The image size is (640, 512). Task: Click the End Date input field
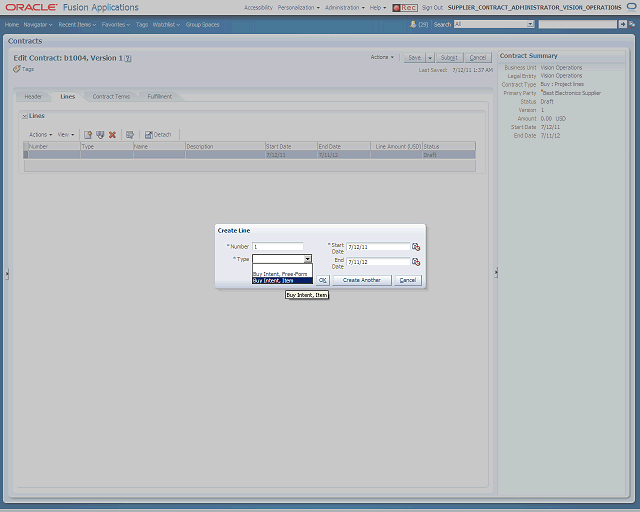(x=378, y=262)
